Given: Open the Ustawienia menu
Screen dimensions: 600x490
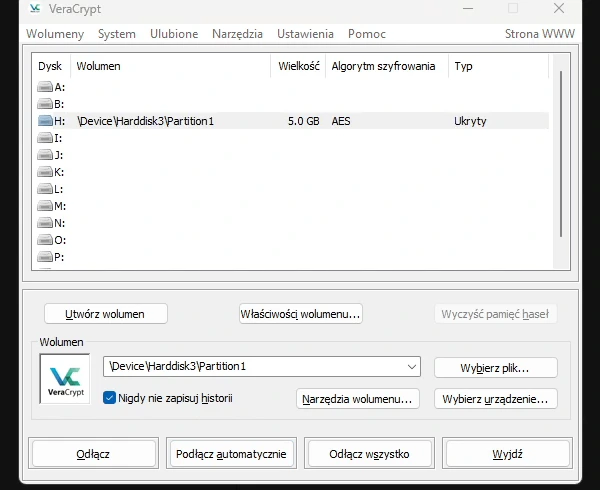Looking at the screenshot, I should pos(305,34).
